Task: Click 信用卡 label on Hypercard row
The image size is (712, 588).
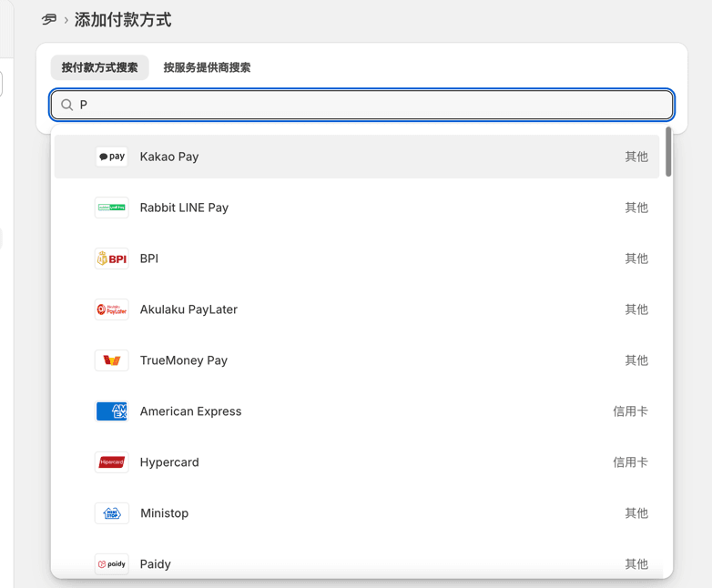Action: [630, 462]
